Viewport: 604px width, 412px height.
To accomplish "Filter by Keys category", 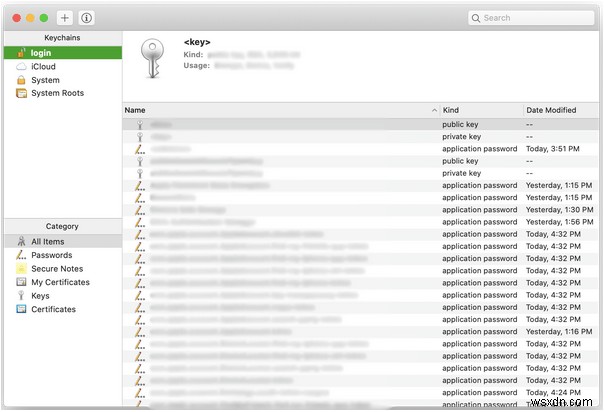I will tap(40, 296).
